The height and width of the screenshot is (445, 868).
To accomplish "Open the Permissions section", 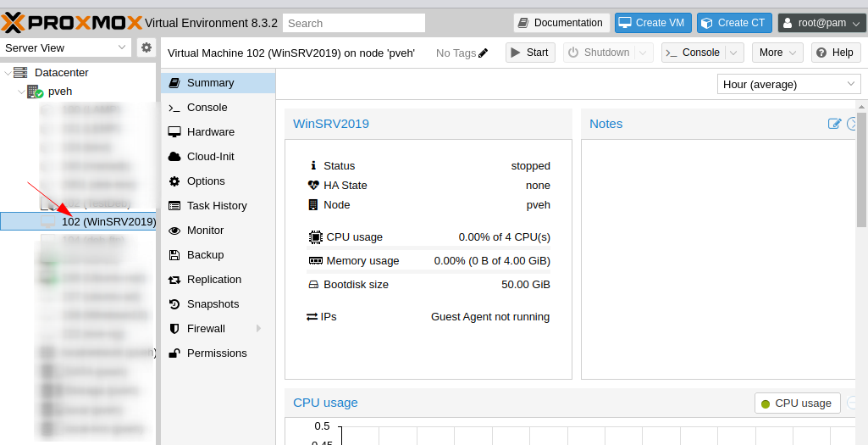I will coord(218,353).
